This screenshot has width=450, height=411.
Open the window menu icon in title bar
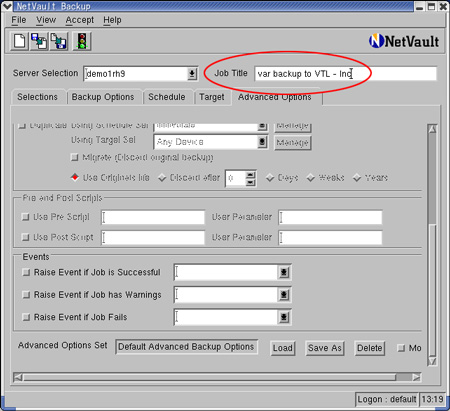[x=7, y=6]
